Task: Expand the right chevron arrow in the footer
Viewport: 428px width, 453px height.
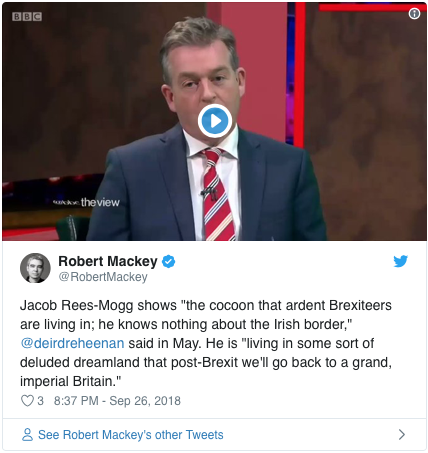Action: click(x=402, y=434)
